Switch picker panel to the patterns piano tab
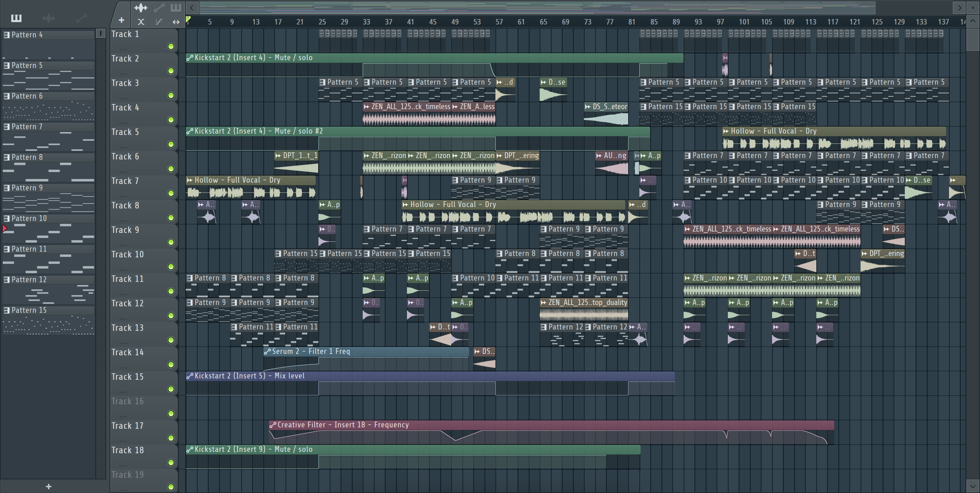The width and height of the screenshot is (980, 493). (16, 18)
